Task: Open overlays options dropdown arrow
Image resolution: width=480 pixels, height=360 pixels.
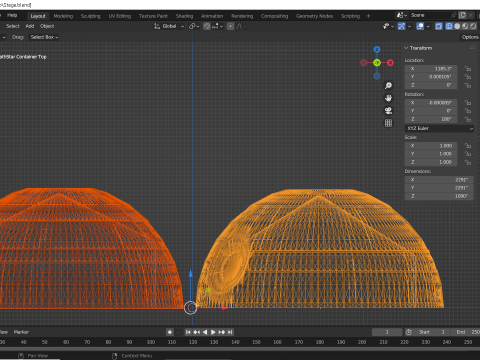Action: (x=428, y=26)
